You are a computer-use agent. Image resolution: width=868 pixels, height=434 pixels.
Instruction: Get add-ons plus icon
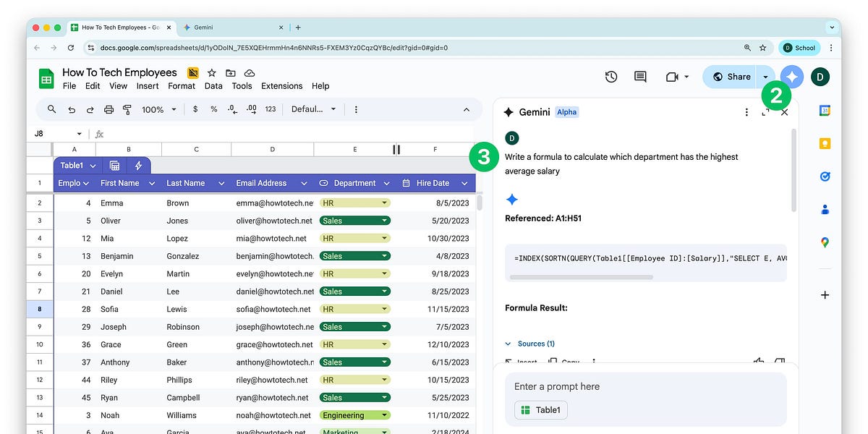825,295
